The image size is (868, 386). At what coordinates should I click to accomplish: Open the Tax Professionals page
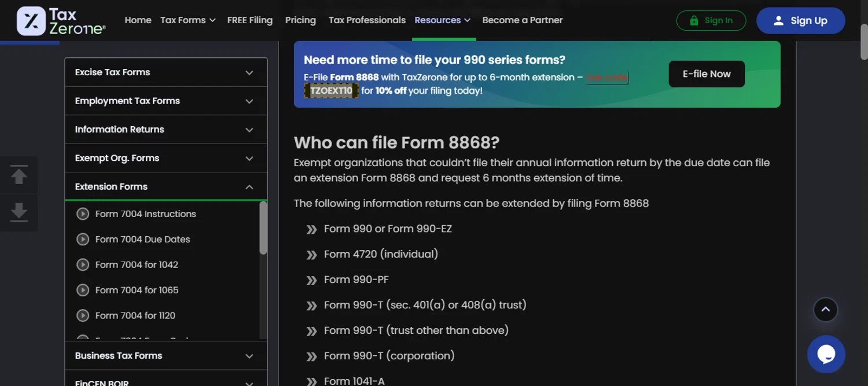point(367,20)
